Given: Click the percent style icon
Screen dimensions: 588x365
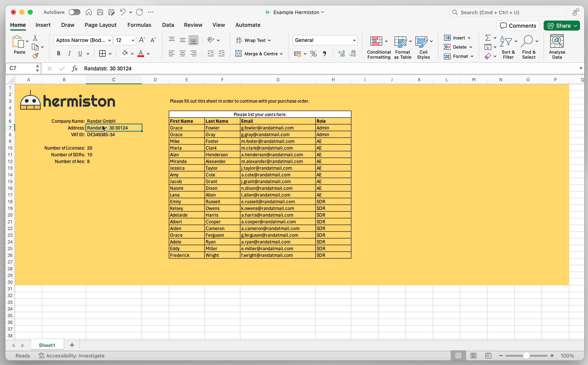Looking at the screenshot, I should coord(313,54).
